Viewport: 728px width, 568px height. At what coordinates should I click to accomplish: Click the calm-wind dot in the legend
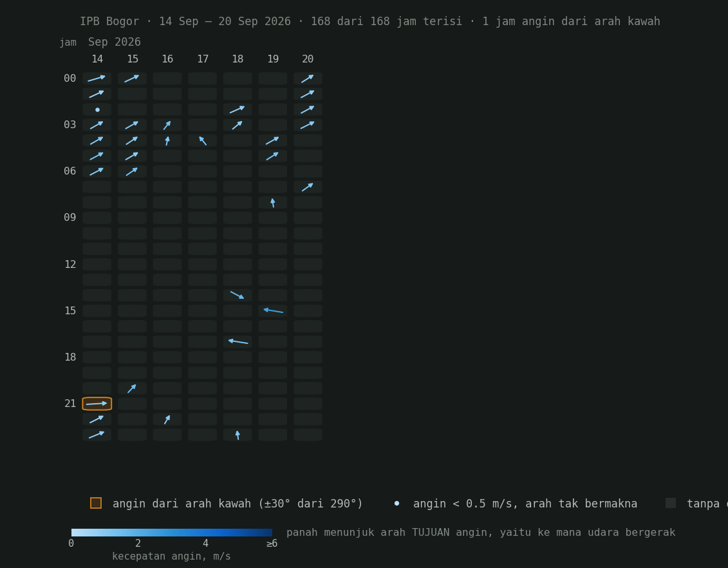click(x=397, y=504)
